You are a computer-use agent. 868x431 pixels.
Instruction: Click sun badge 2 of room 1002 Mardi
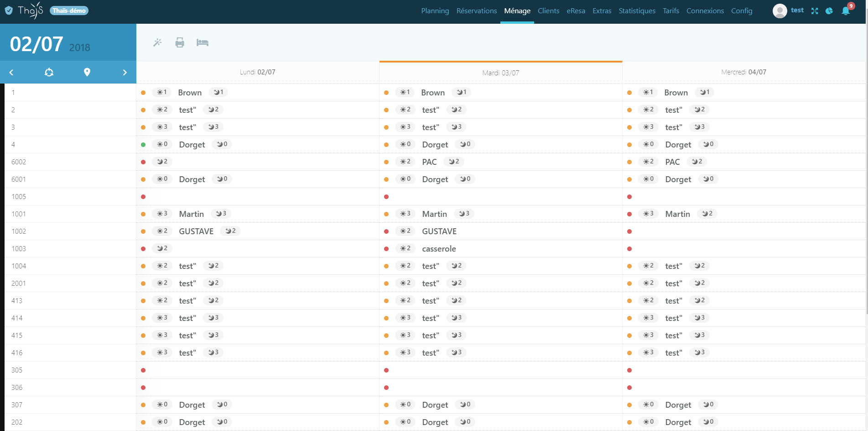[405, 231]
